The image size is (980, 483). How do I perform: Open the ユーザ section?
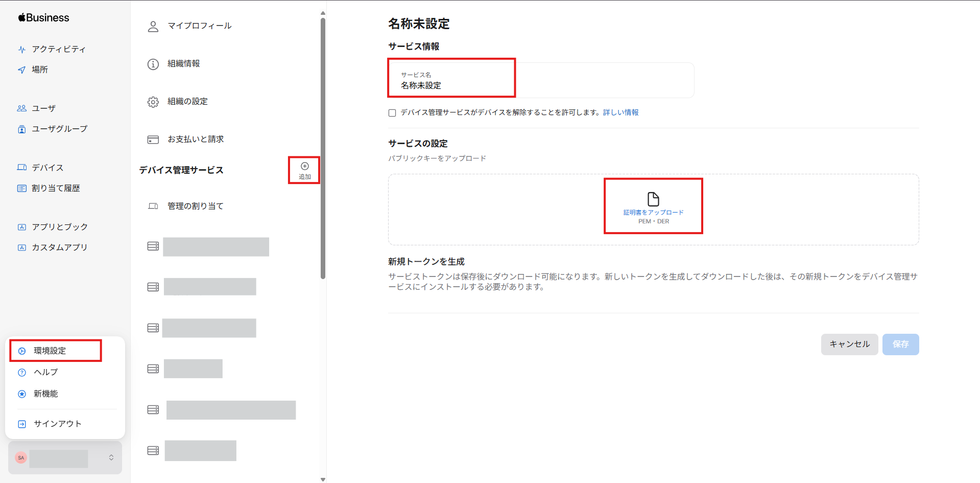(43, 108)
